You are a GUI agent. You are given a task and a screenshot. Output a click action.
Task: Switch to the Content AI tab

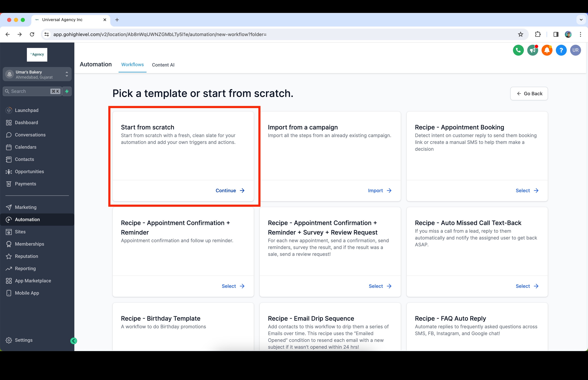163,65
